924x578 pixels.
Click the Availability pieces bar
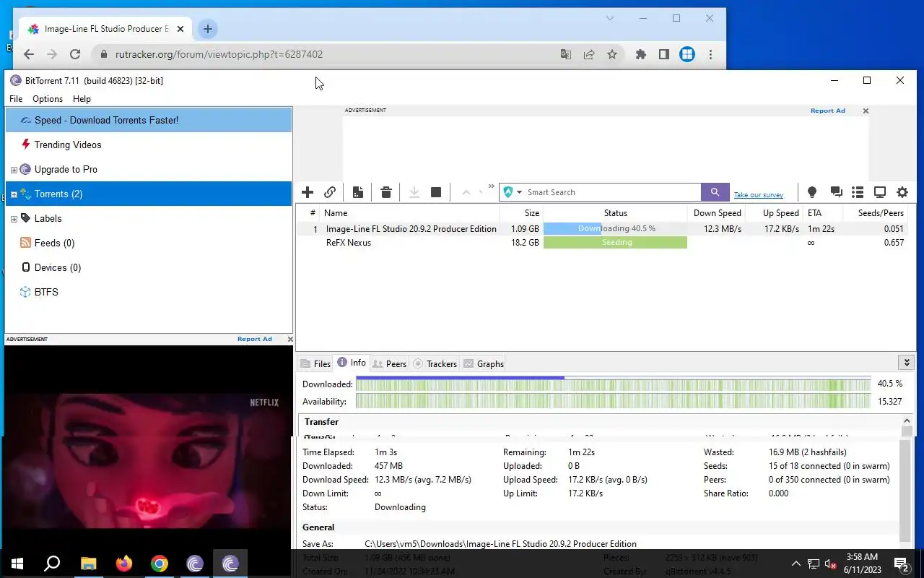click(x=613, y=401)
